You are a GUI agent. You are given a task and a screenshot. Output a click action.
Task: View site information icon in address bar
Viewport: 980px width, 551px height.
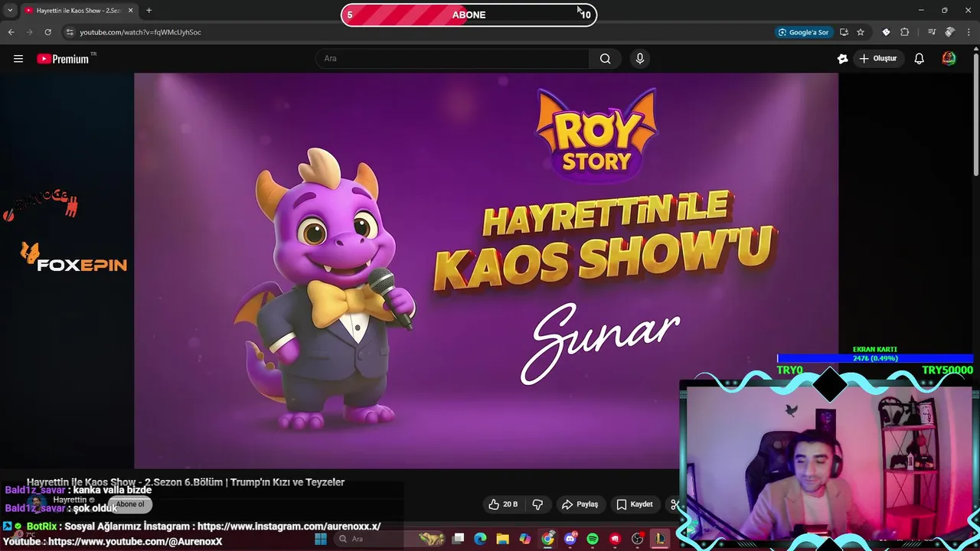[70, 32]
